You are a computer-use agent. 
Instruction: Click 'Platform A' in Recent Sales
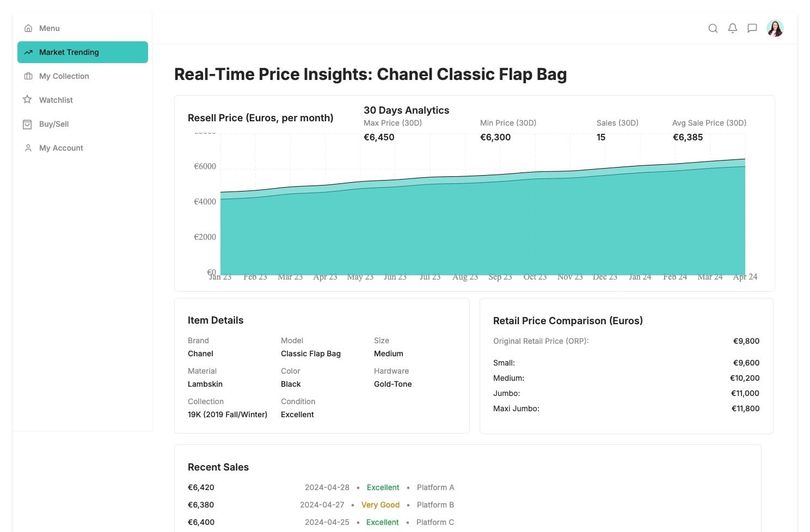[435, 487]
